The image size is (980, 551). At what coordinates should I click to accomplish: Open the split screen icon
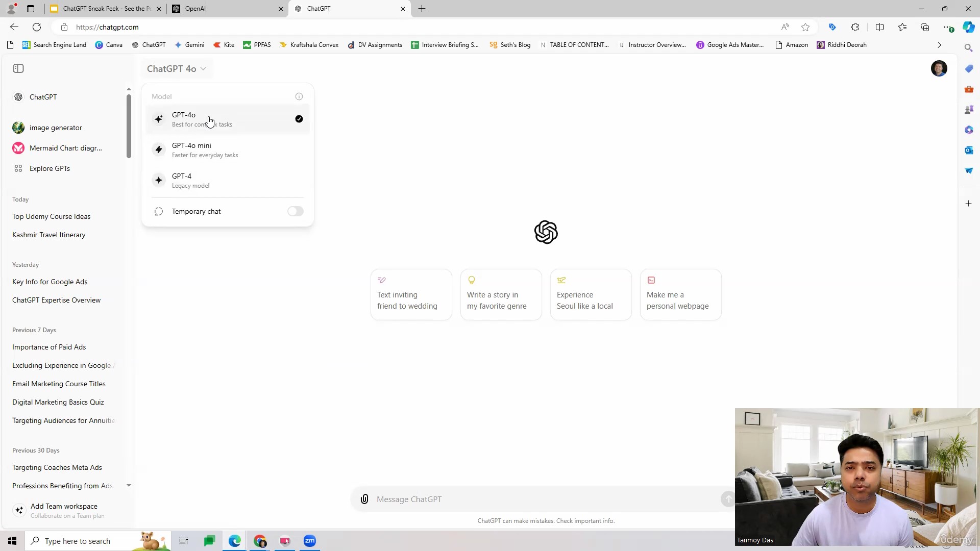click(x=879, y=27)
